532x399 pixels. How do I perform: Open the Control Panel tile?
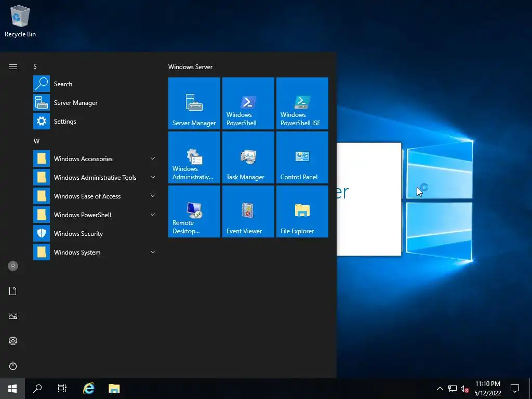coord(302,157)
